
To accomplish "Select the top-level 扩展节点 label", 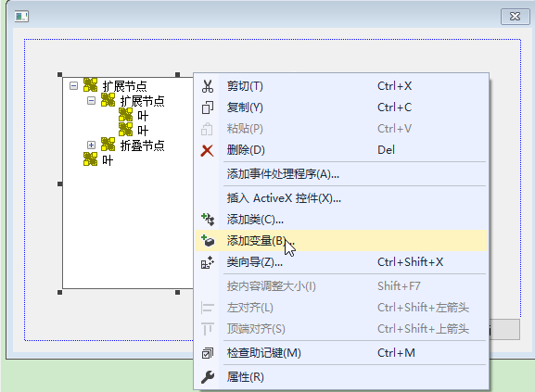I will click(125, 86).
